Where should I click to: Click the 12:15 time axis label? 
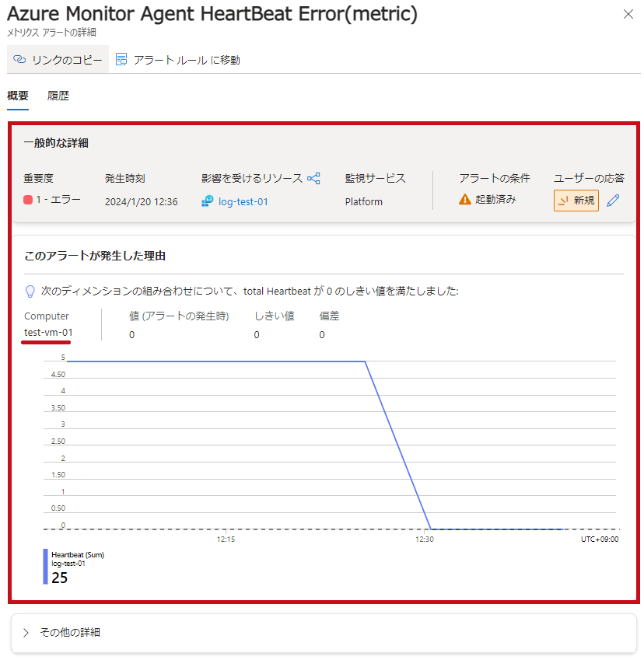[226, 540]
